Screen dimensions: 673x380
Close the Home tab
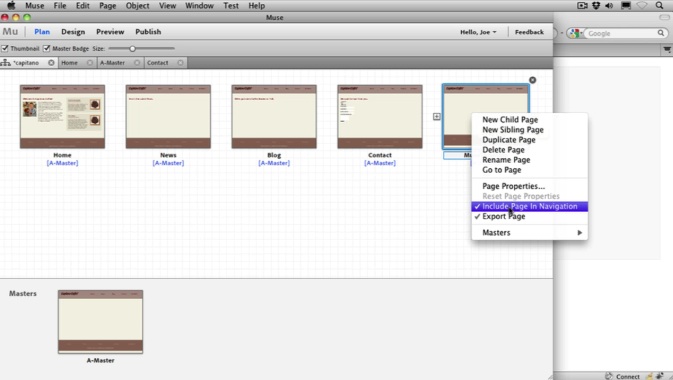coord(90,63)
